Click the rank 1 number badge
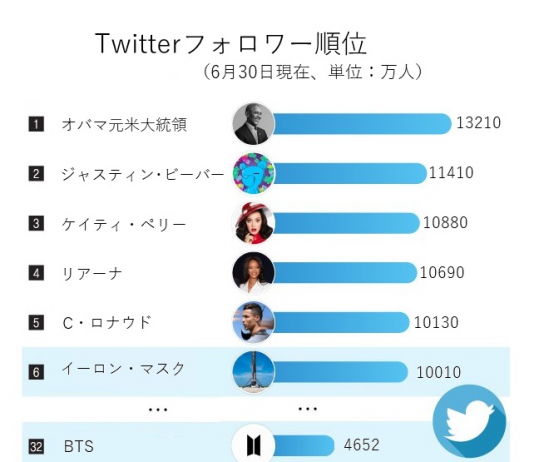Image resolution: width=534 pixels, height=462 pixels. (36, 124)
